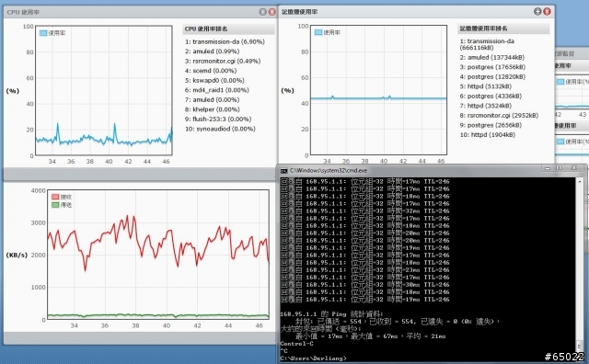
Task: Click the gray pin icon on memory usage window
Action: click(537, 12)
